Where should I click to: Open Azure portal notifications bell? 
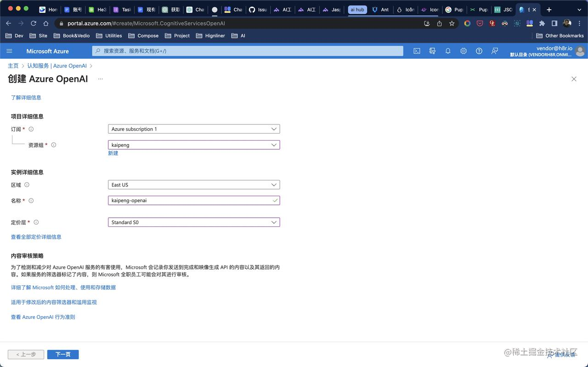[x=448, y=51]
